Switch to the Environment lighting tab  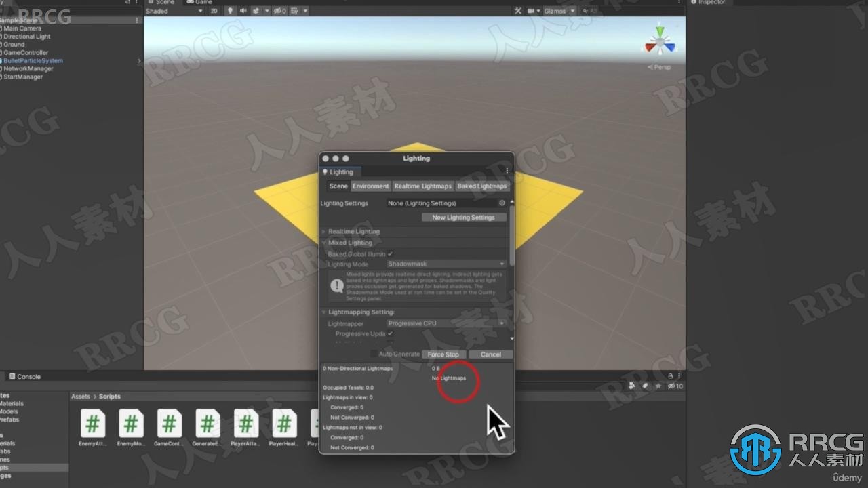pyautogui.click(x=371, y=186)
